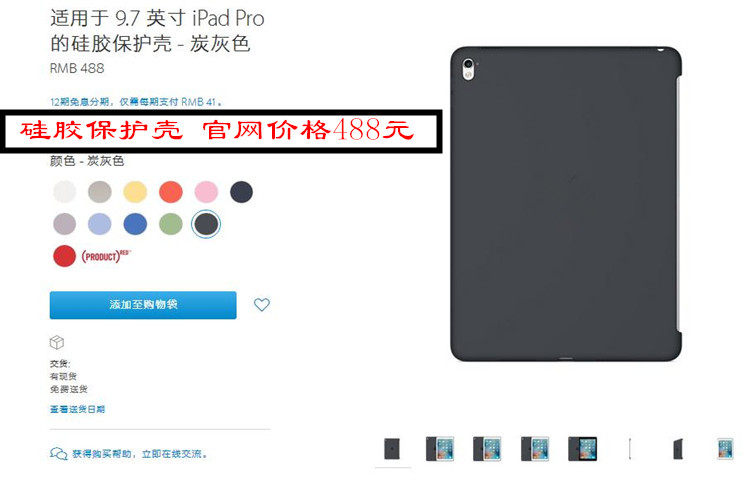Select the mint green color swatch
This screenshot has height=500, width=750.
pos(171,224)
